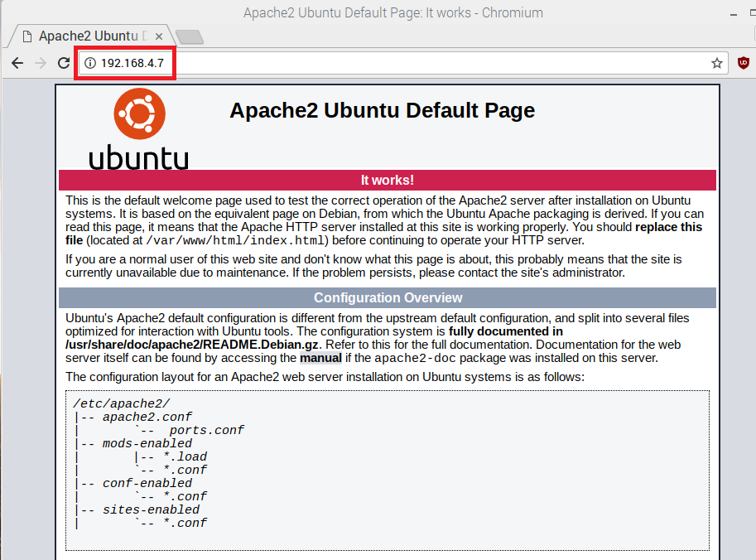This screenshot has width=756, height=560.
Task: Click the apache2.conf entry
Action: pyautogui.click(x=147, y=417)
